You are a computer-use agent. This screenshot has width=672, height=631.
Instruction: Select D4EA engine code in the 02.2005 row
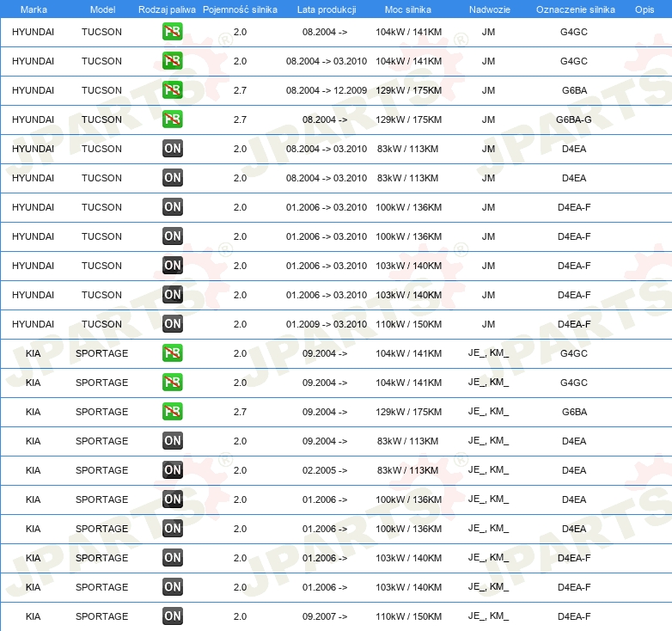tap(574, 470)
